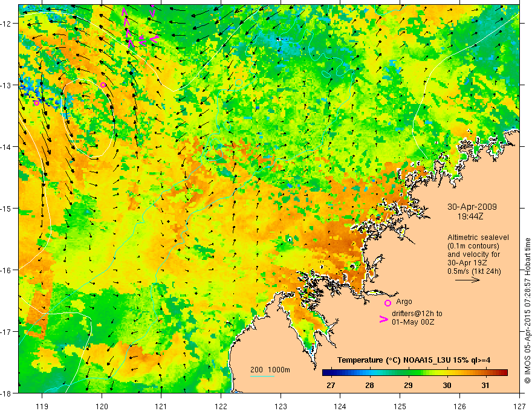Click the latitude axis label '-13'

(x=6, y=85)
